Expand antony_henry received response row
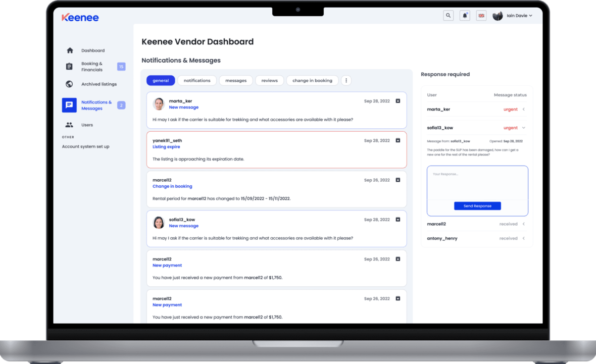The image size is (596, 364). click(x=524, y=239)
